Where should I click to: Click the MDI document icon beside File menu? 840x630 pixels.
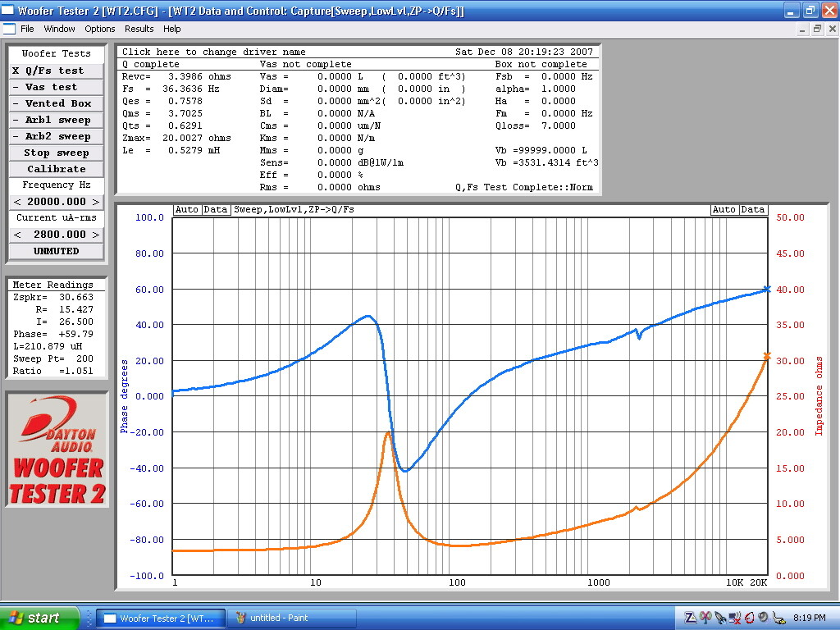click(9, 29)
